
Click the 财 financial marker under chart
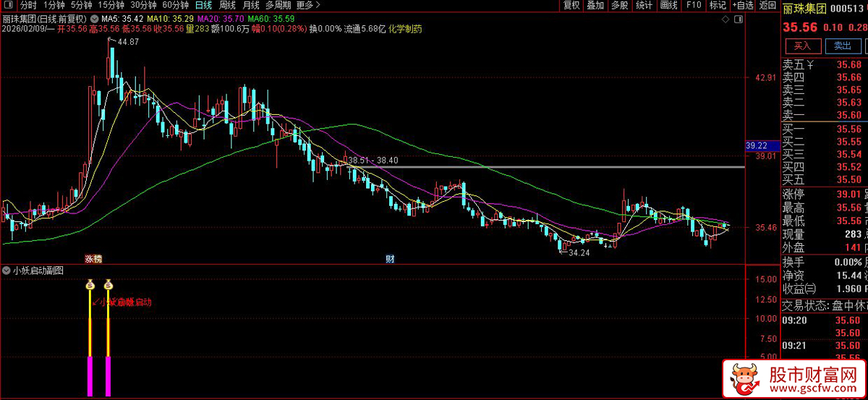[x=390, y=258]
